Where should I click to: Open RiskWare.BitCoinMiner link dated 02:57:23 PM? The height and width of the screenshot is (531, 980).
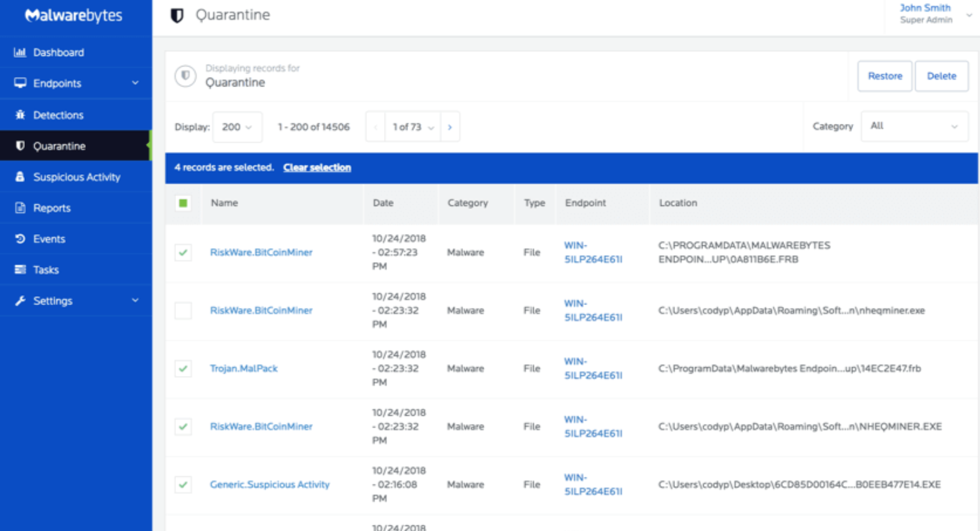pos(261,252)
